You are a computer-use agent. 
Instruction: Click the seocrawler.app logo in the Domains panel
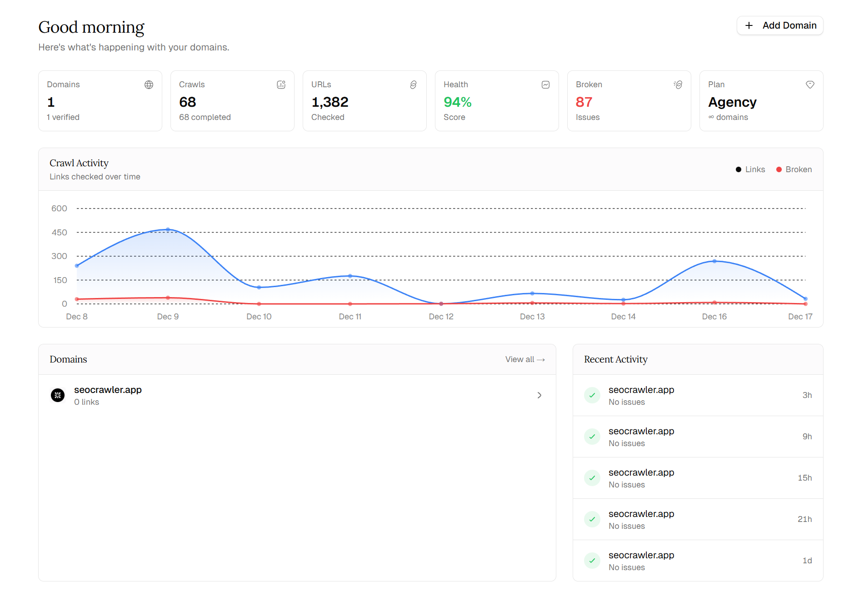58,395
